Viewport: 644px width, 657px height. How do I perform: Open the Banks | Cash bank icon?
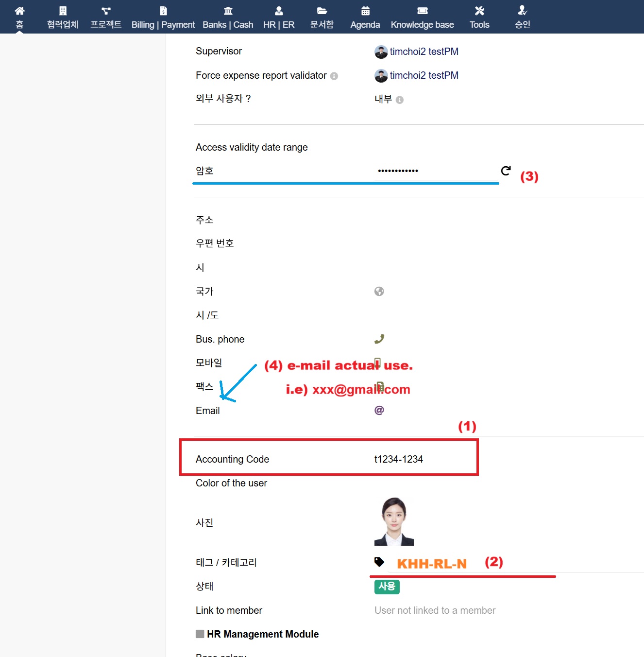pyautogui.click(x=228, y=11)
